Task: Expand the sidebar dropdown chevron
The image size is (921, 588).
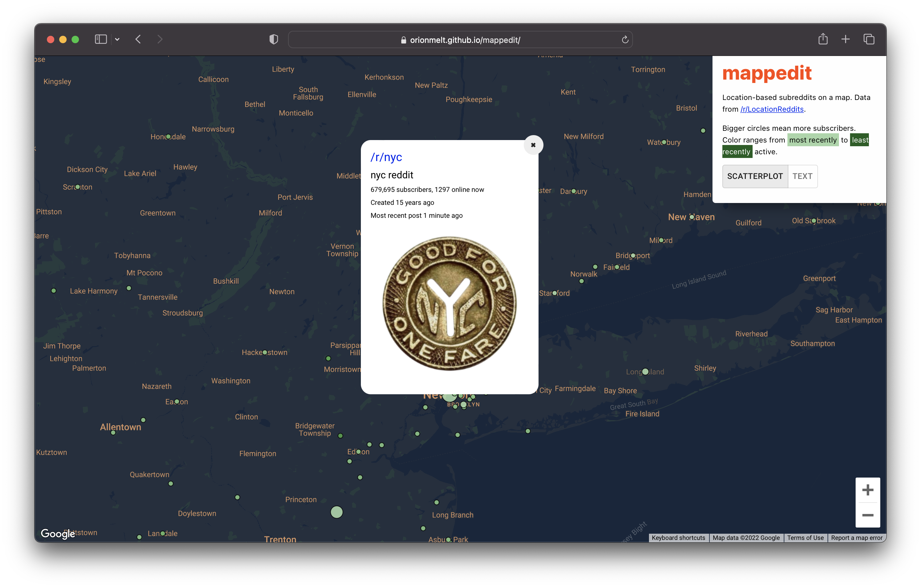Action: pyautogui.click(x=118, y=39)
